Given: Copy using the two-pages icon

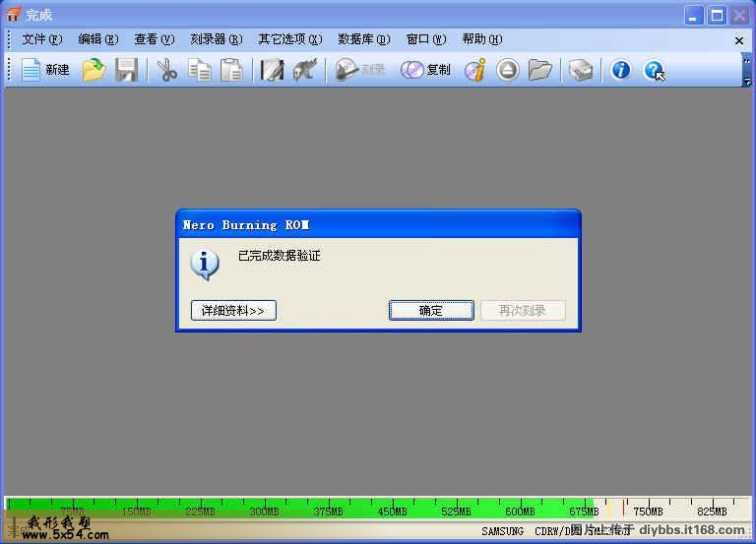Looking at the screenshot, I should point(200,71).
